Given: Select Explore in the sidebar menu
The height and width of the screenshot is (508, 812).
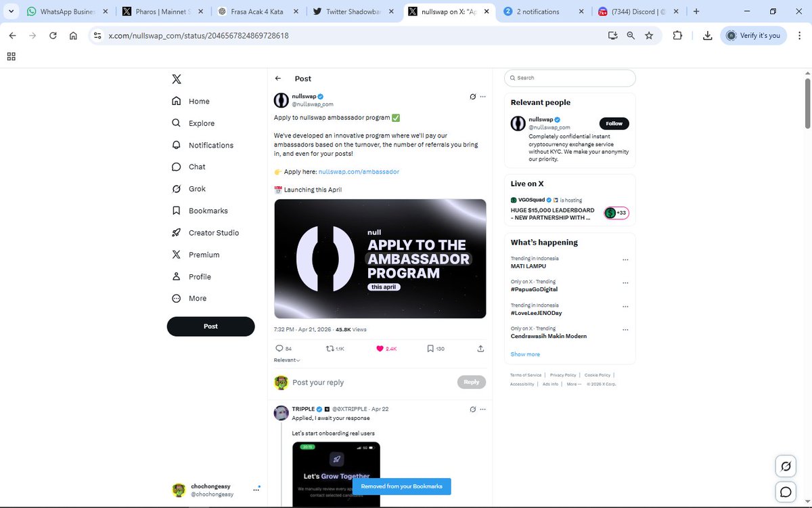Looking at the screenshot, I should pyautogui.click(x=200, y=123).
